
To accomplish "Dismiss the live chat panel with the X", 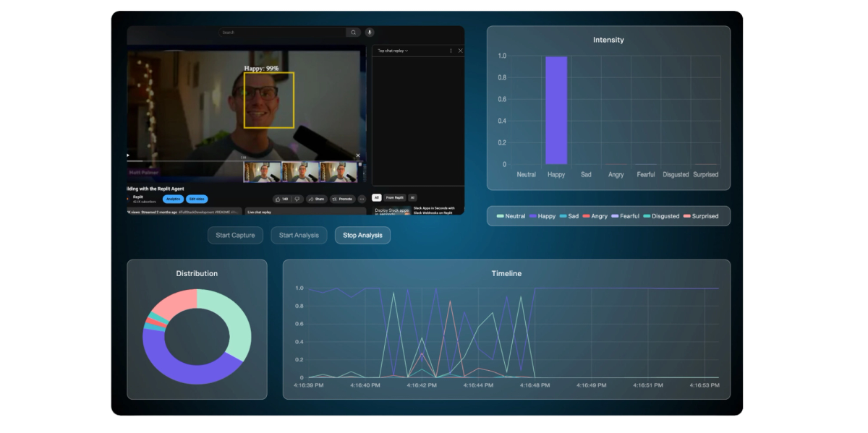I will point(461,51).
